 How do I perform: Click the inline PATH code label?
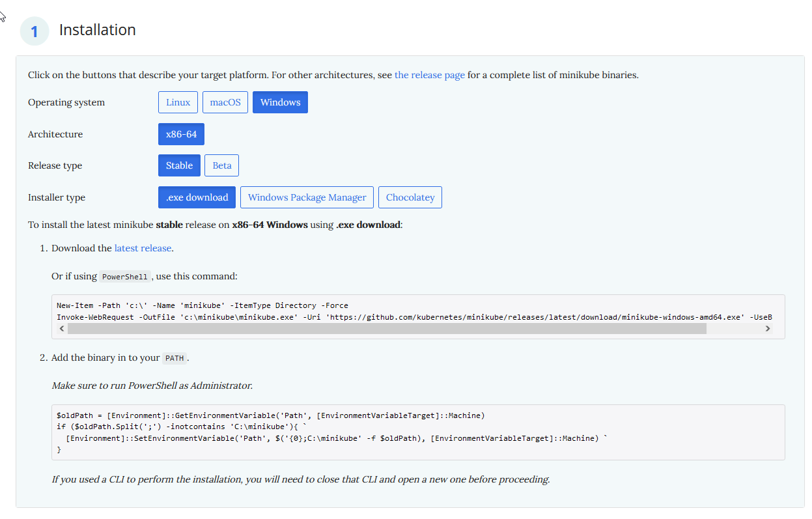pyautogui.click(x=174, y=358)
